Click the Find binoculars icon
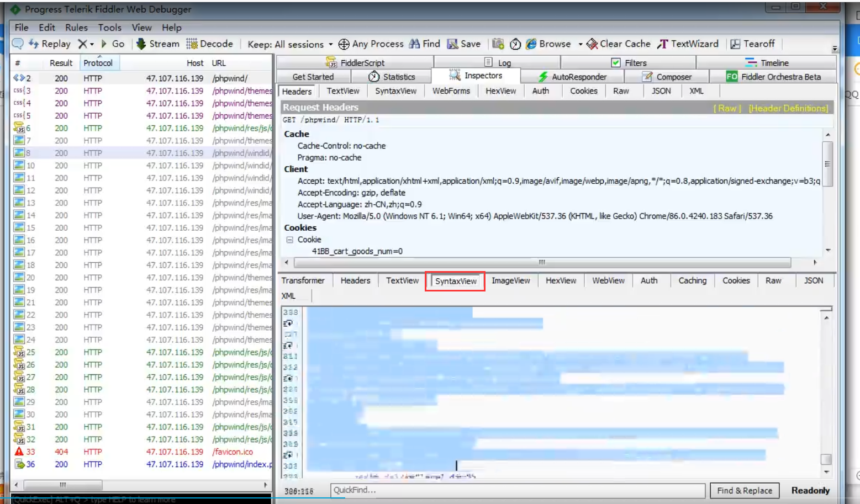The image size is (860, 504). pyautogui.click(x=414, y=44)
